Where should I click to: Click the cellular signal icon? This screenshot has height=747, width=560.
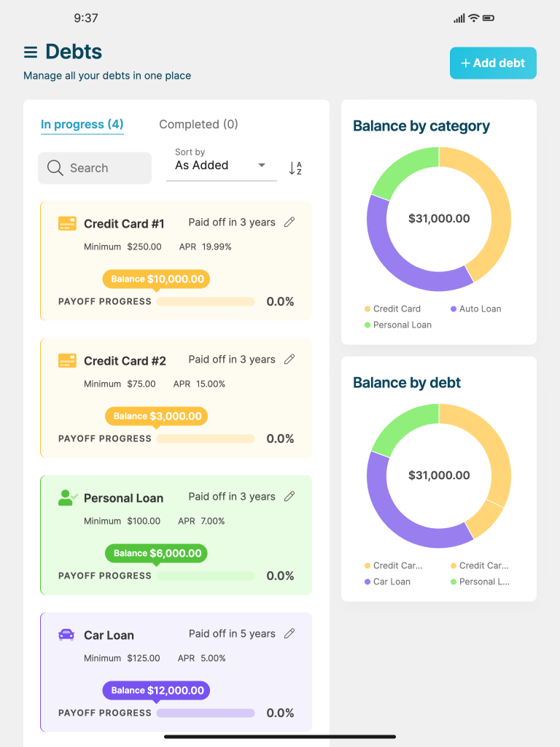tap(459, 18)
